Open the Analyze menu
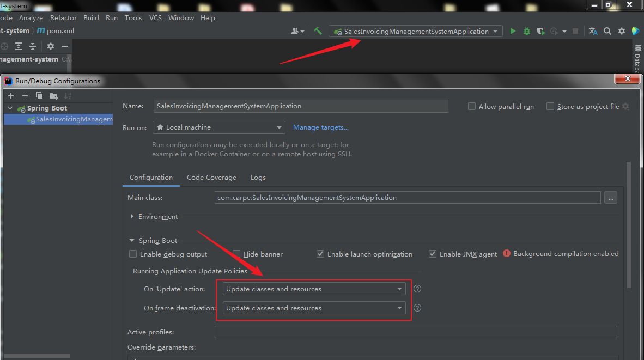 [31, 17]
